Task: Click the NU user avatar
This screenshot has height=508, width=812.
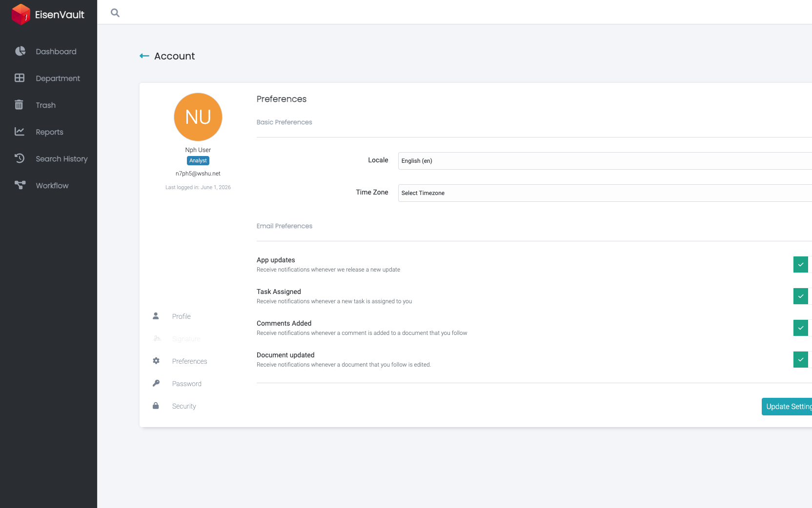Action: pos(198,117)
